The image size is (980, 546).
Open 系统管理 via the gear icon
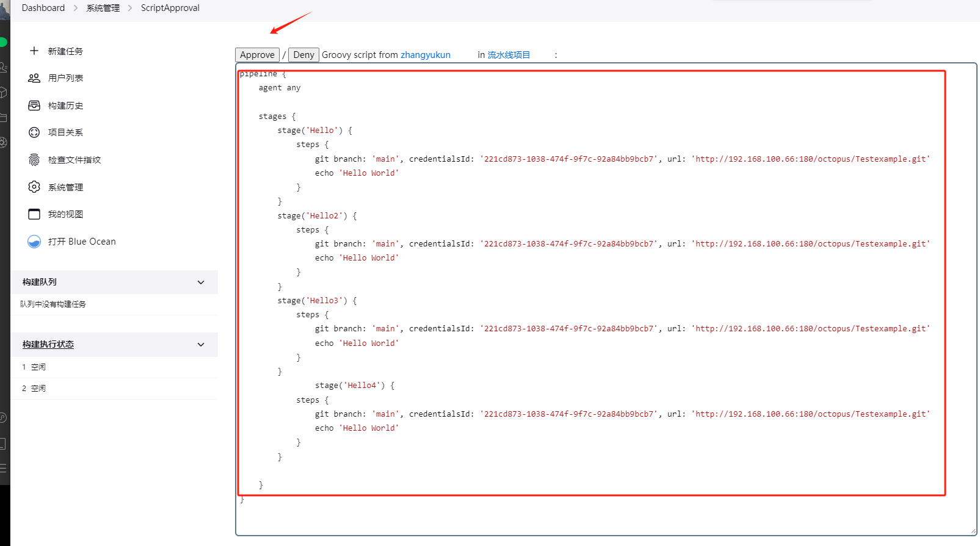[x=34, y=187]
